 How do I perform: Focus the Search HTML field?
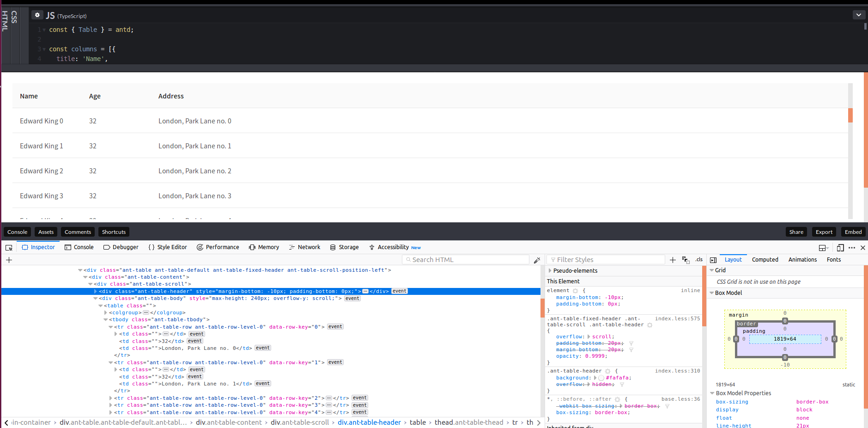[x=466, y=260]
